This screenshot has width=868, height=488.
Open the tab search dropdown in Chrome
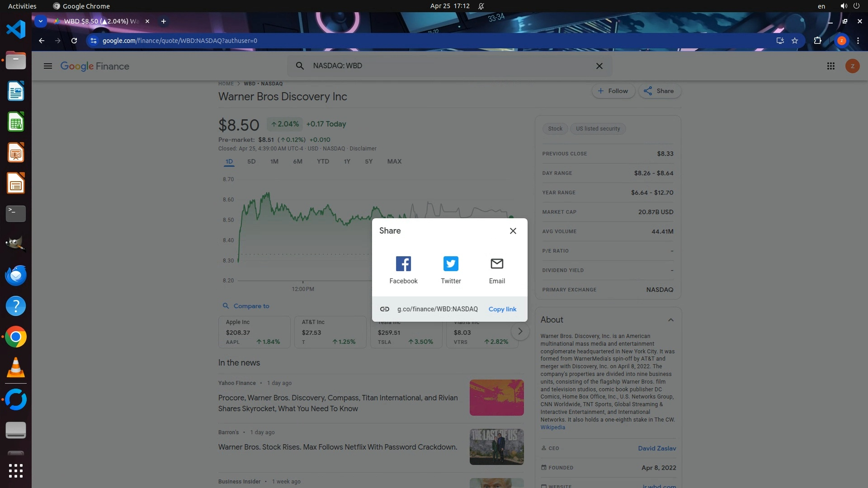tap(41, 21)
